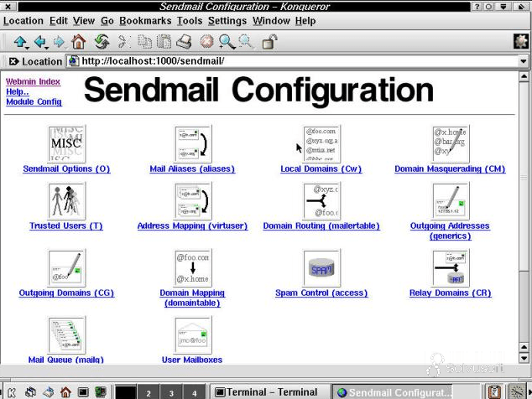Open the Spam Control SPAM can icon

click(321, 267)
